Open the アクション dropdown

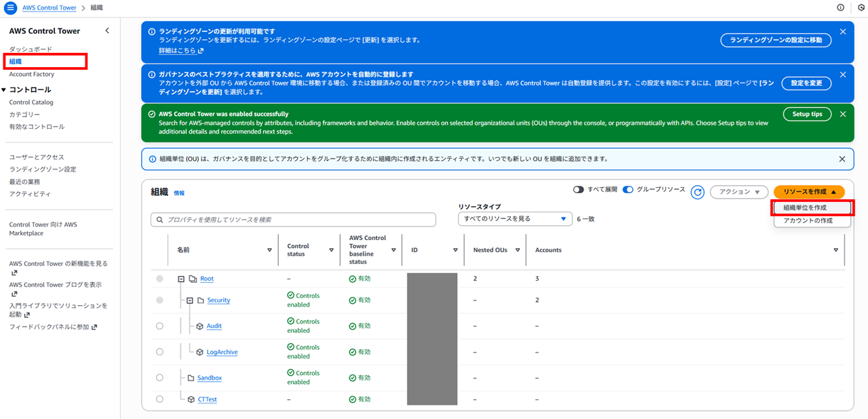point(738,191)
